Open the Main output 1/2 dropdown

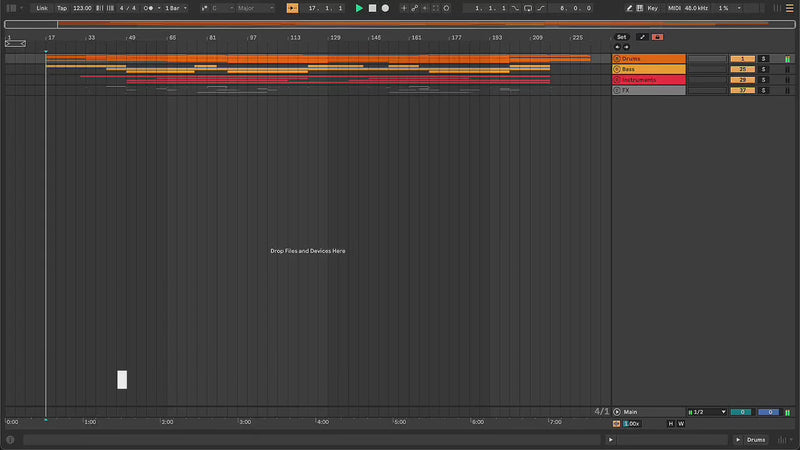click(706, 412)
